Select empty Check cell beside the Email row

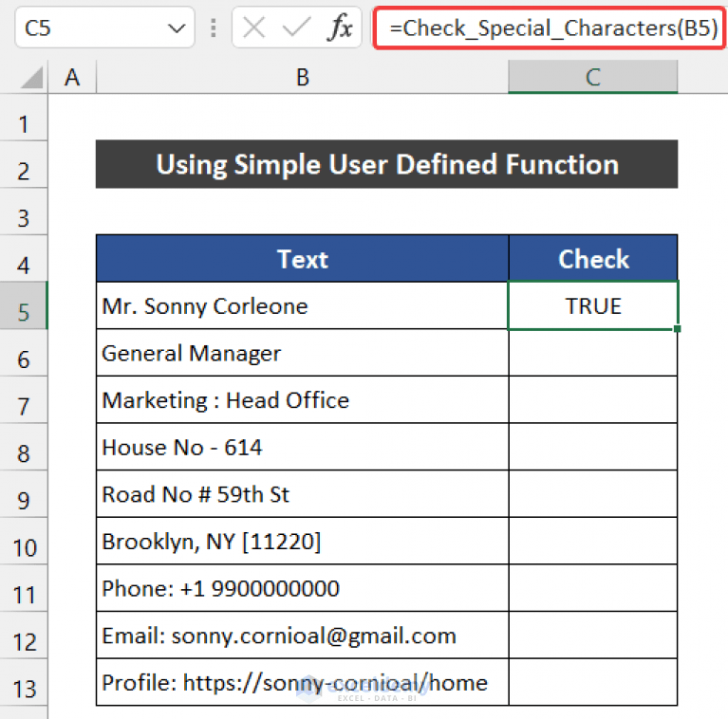click(x=593, y=635)
